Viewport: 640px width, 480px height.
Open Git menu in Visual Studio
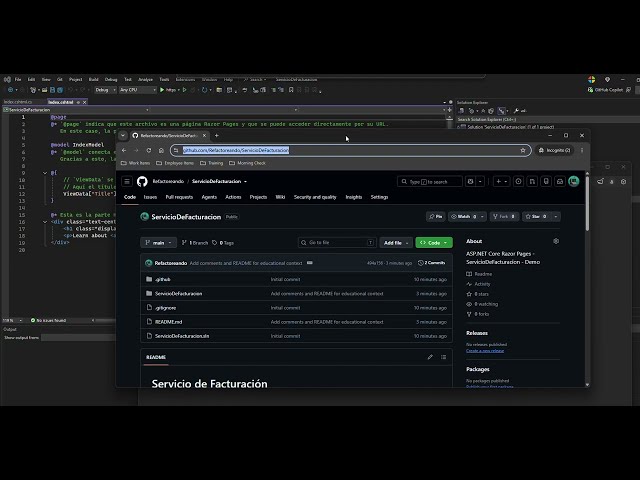tap(60, 79)
